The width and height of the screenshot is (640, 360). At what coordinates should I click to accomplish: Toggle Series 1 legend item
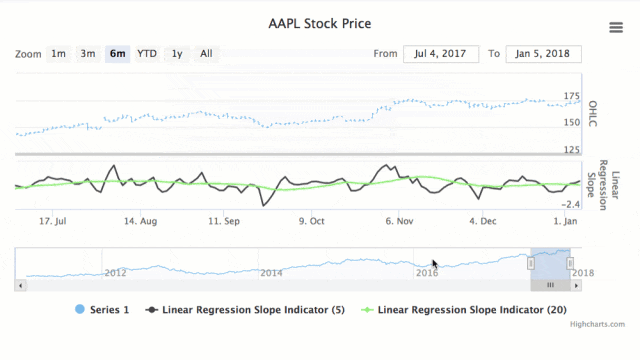[x=102, y=310]
